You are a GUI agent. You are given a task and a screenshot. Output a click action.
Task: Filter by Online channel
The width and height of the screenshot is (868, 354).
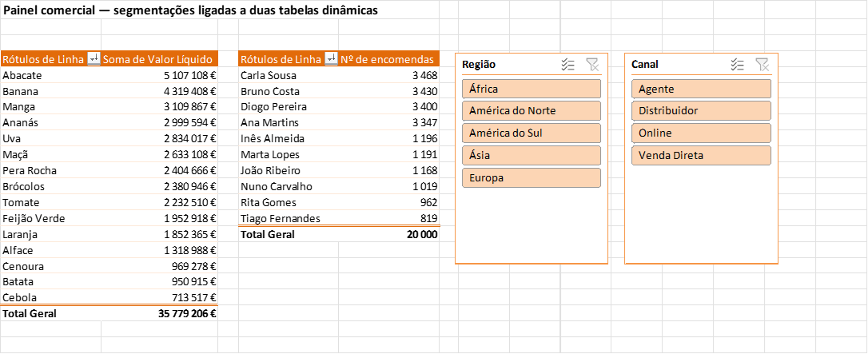tap(702, 133)
